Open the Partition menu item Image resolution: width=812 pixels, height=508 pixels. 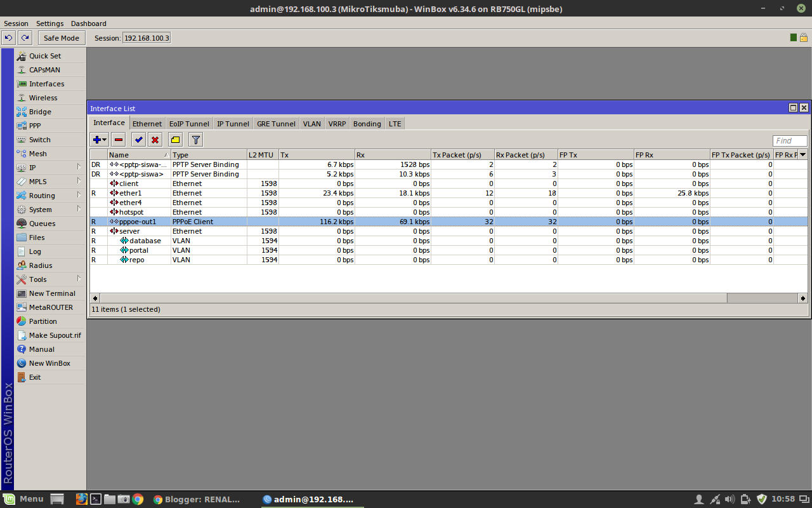pyautogui.click(x=50, y=321)
